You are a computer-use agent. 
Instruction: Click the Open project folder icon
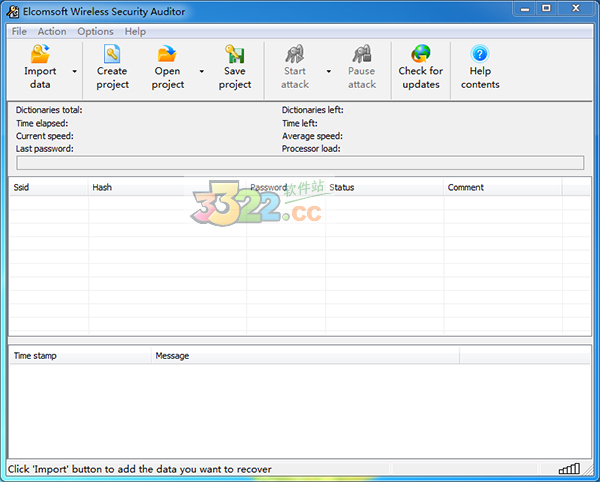[167, 54]
